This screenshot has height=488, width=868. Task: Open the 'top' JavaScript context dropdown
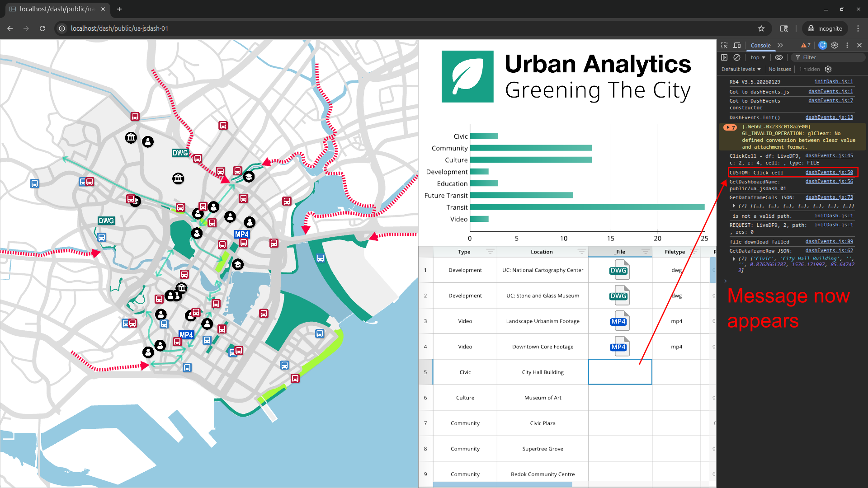pos(758,57)
